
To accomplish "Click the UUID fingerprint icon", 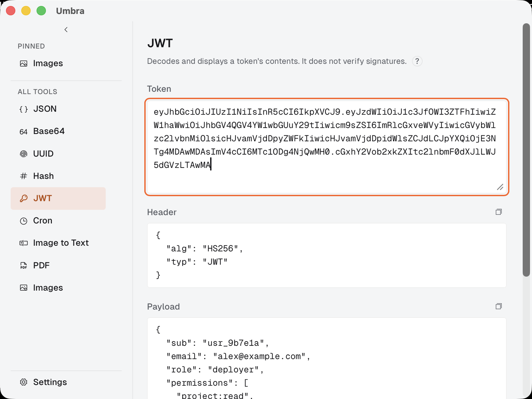I will (x=24, y=154).
